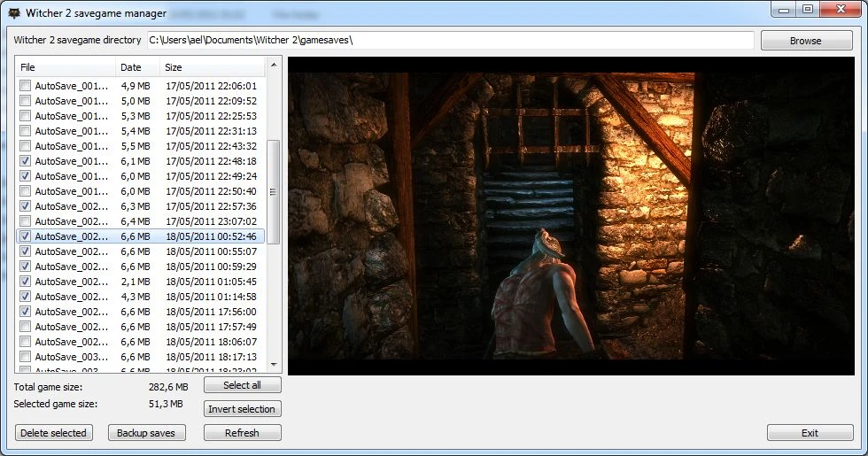Image resolution: width=868 pixels, height=456 pixels.
Task: Click the scroll down arrow of file list
Action: 273,364
